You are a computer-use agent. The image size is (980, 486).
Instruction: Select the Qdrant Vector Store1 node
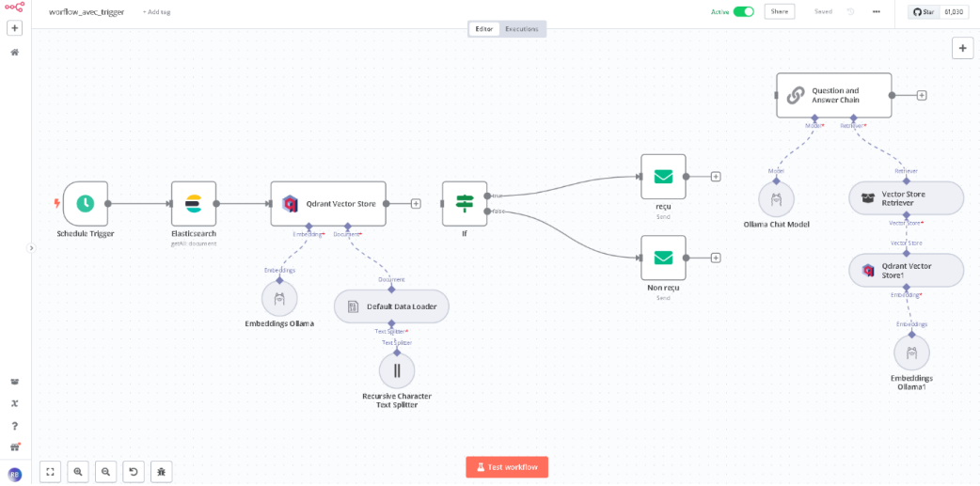point(907,270)
